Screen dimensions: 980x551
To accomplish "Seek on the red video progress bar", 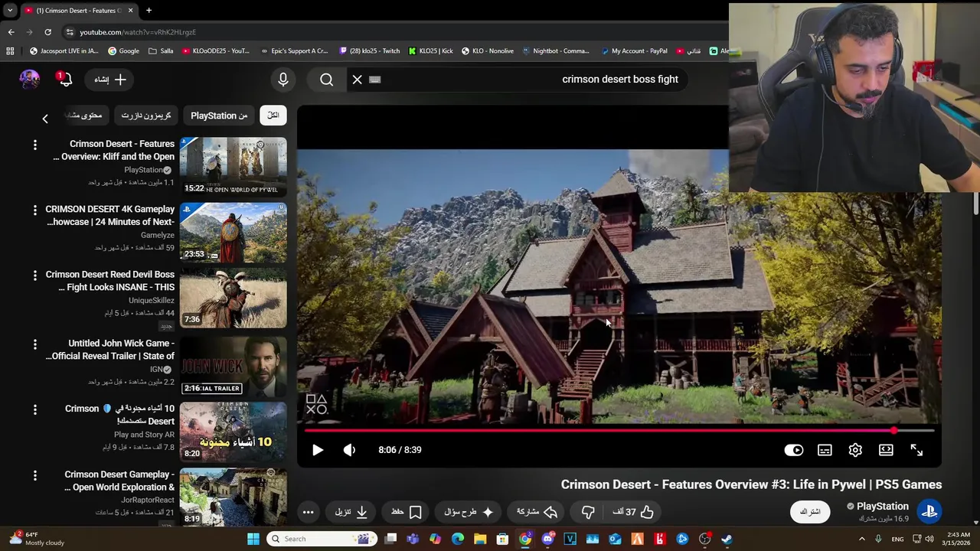I will [619, 430].
